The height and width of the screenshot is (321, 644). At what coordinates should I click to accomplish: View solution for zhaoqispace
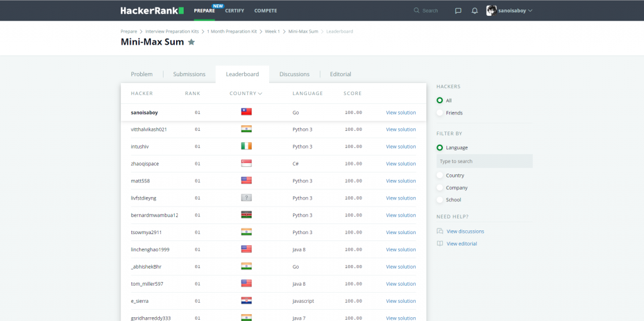(x=401, y=164)
